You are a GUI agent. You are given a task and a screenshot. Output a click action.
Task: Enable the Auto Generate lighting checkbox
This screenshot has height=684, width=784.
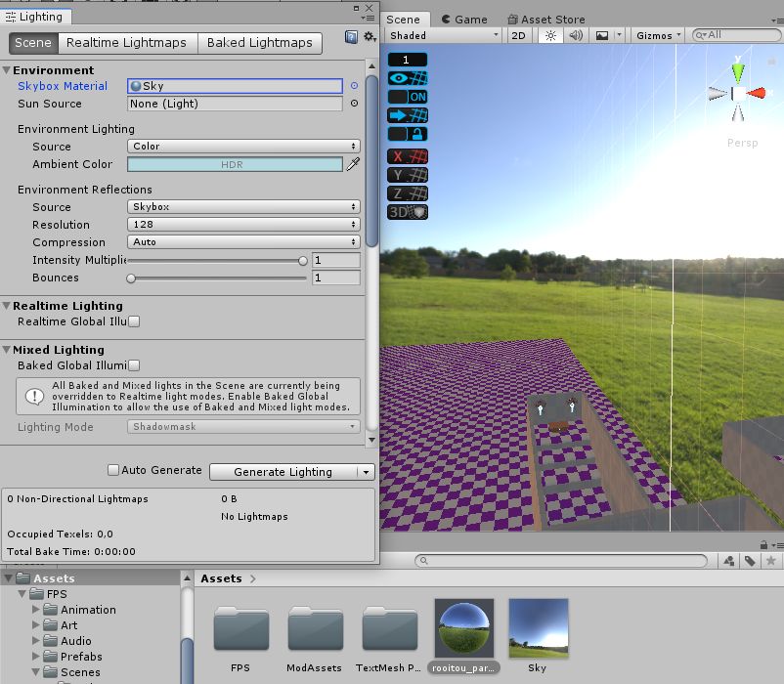113,471
